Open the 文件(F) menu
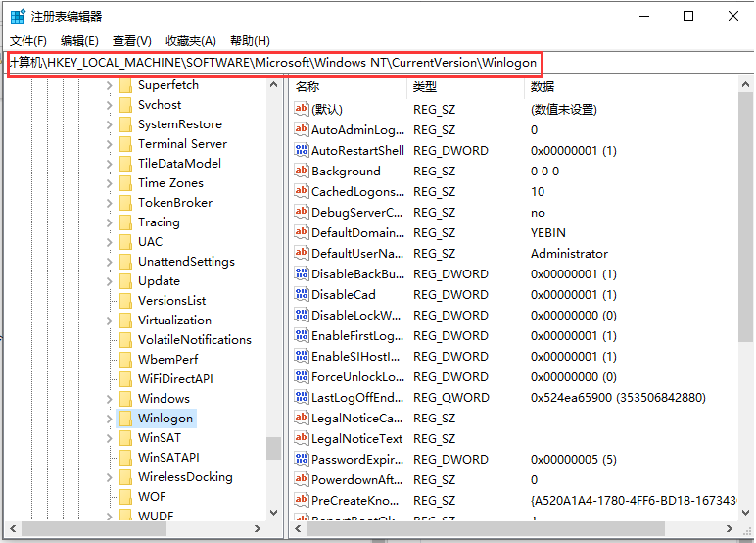Image resolution: width=756 pixels, height=543 pixels. (28, 40)
